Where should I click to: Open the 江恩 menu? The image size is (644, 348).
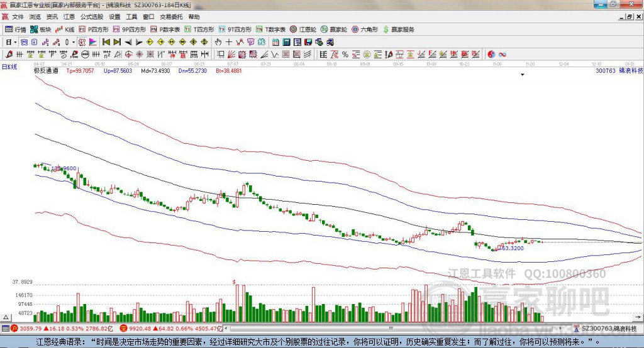pyautogui.click(x=69, y=17)
